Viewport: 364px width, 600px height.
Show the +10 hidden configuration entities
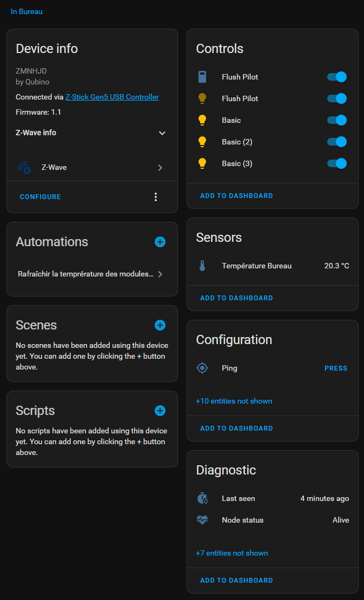pos(234,401)
